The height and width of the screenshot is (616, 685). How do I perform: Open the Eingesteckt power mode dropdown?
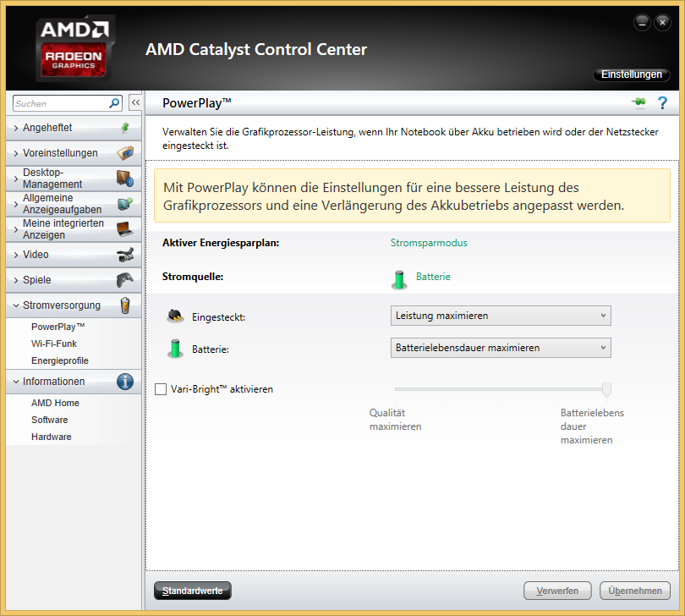[501, 316]
